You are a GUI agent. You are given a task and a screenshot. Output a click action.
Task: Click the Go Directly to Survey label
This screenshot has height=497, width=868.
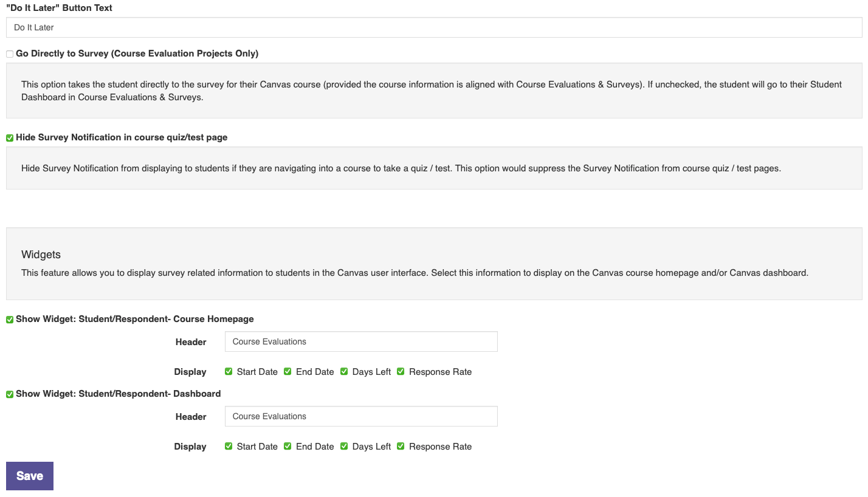click(x=137, y=53)
